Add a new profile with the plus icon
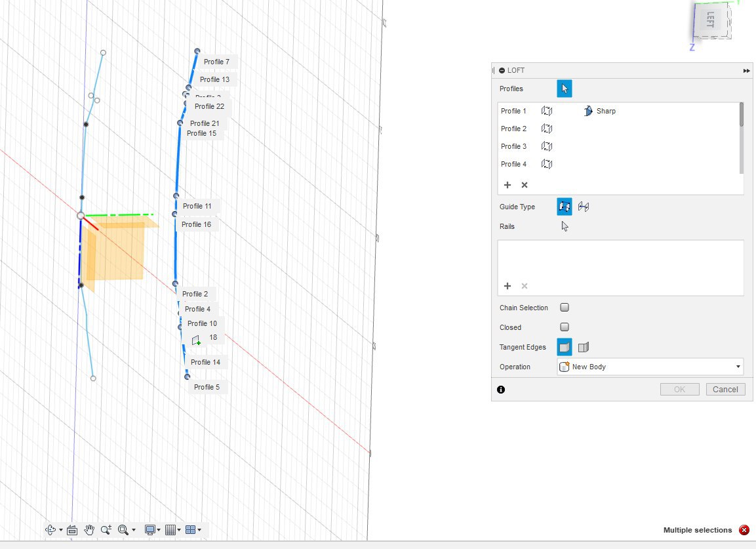 pyautogui.click(x=507, y=185)
